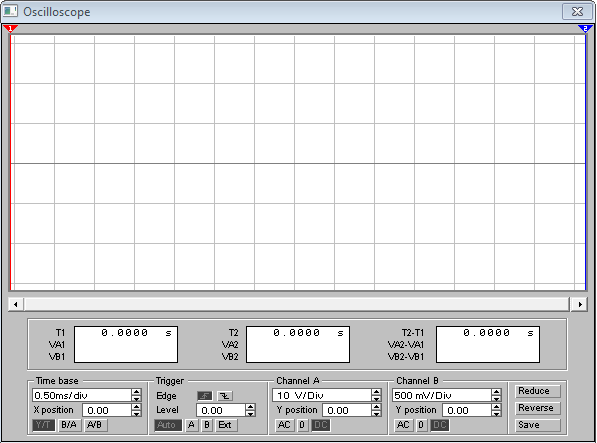
Task: Select the rising edge trigger icon
Action: click(204, 396)
